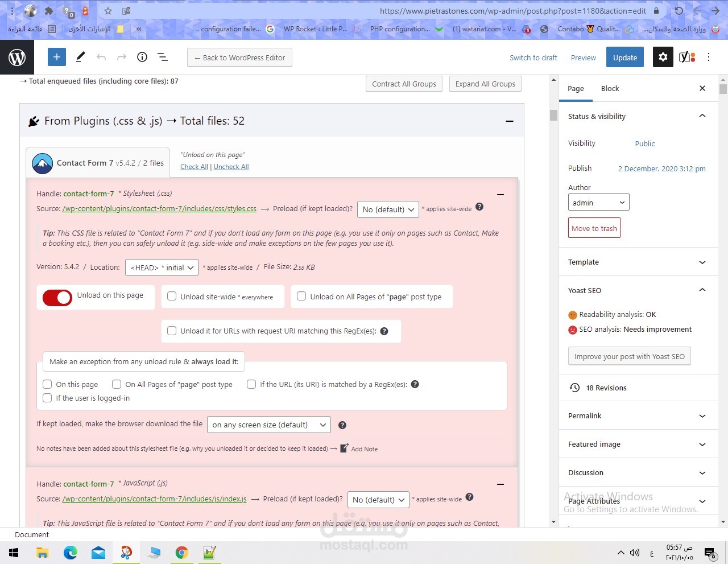Screen dimensions: 728x564
Task: Collapse the contact-form-7 stylesheet row
Action: point(500,194)
